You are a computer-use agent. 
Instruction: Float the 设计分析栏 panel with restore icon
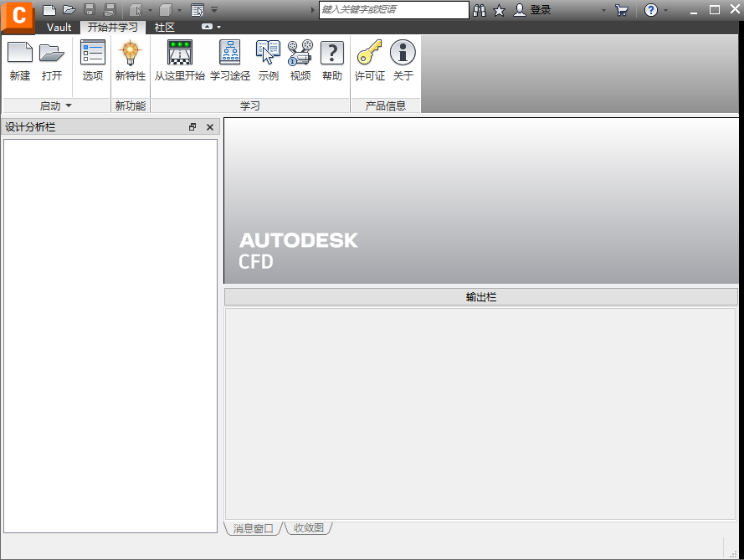coord(192,126)
